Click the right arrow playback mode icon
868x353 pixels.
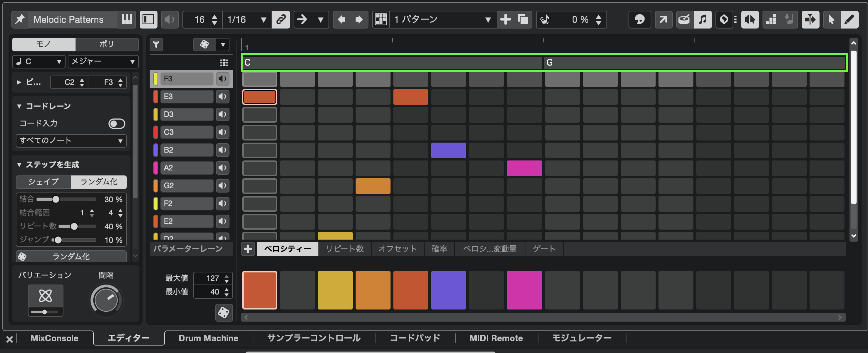(302, 19)
